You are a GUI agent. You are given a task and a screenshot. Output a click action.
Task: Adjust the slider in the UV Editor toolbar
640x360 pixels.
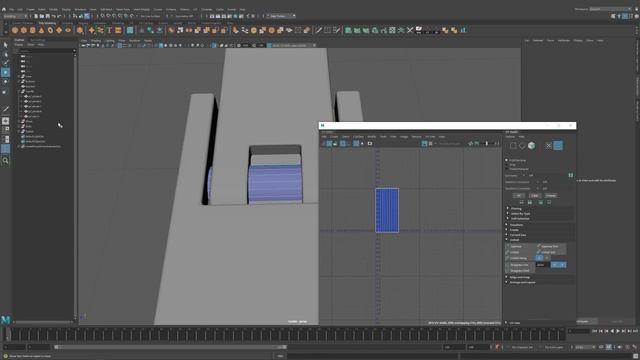[487, 144]
